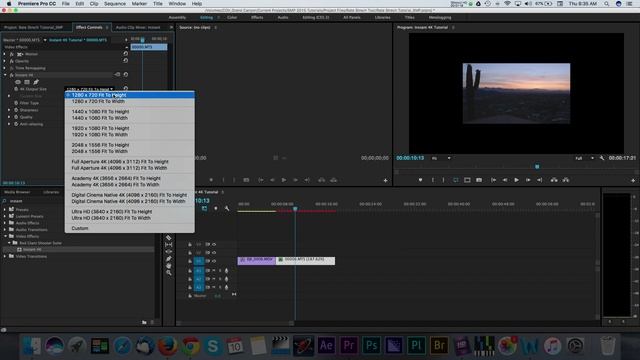Toggle Opacity effect fx on/off
Screen dimensions: 640x360
pos(12,61)
